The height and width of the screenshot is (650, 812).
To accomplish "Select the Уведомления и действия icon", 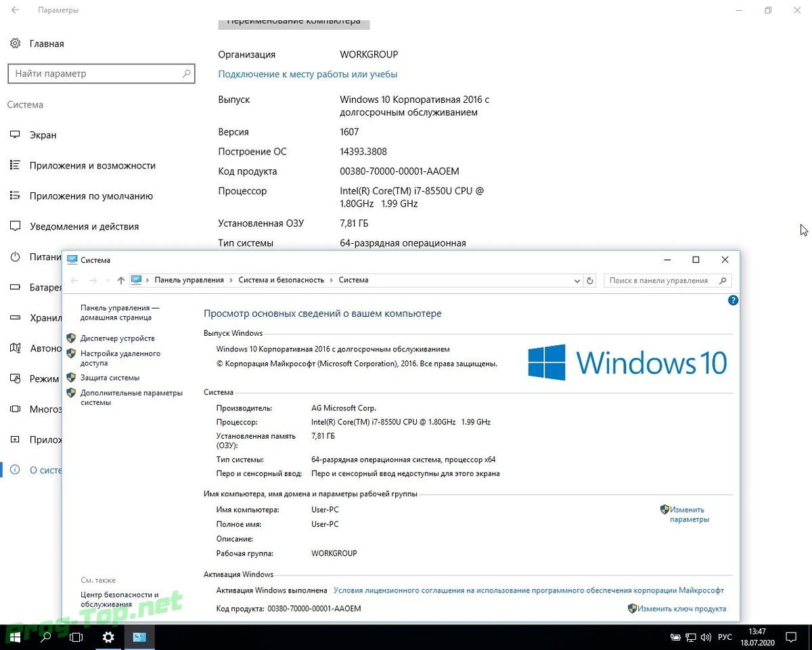I will (x=15, y=226).
